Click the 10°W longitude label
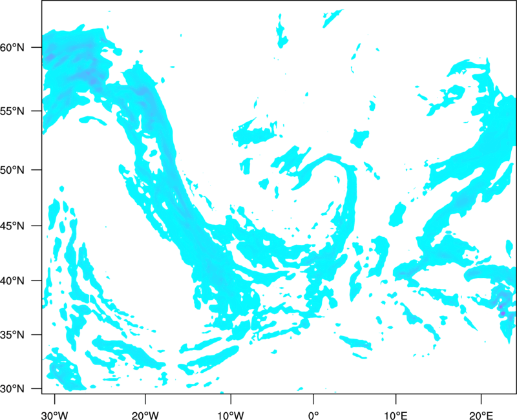 (231, 415)
